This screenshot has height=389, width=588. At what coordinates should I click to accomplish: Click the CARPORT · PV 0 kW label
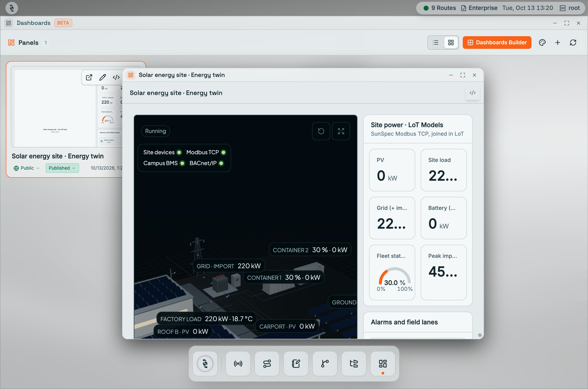287,326
